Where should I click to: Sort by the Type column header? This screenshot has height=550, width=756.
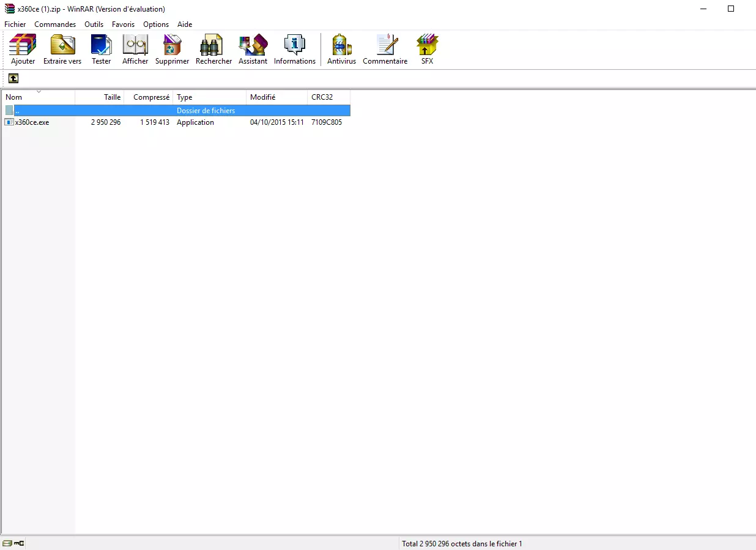click(x=210, y=97)
